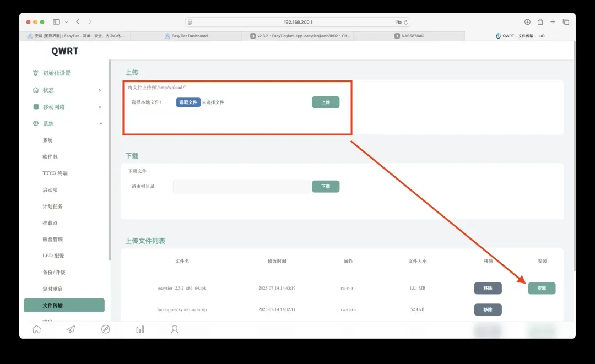
Task: Reload the page via address bar icon
Action: [407, 22]
